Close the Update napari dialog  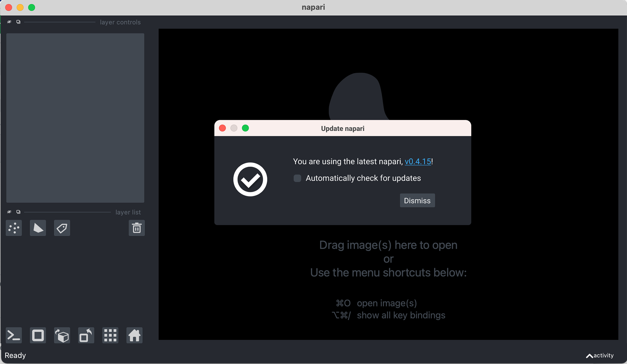pos(222,128)
